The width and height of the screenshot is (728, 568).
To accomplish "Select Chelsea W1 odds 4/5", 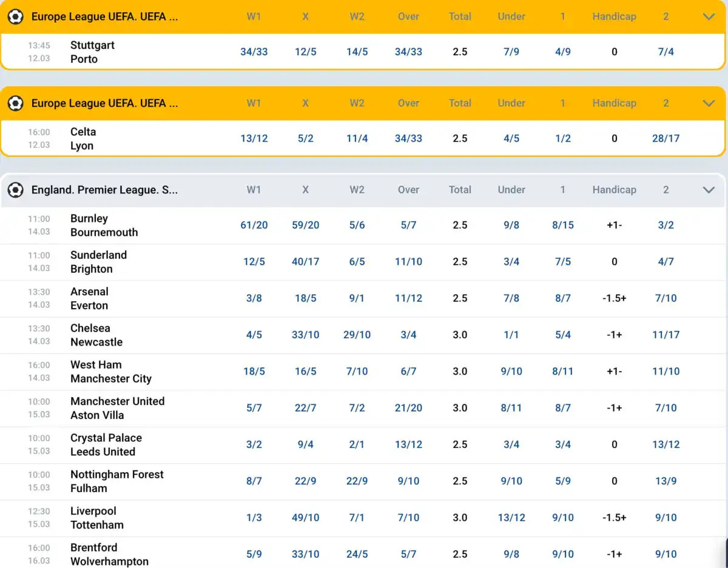I will [x=254, y=335].
